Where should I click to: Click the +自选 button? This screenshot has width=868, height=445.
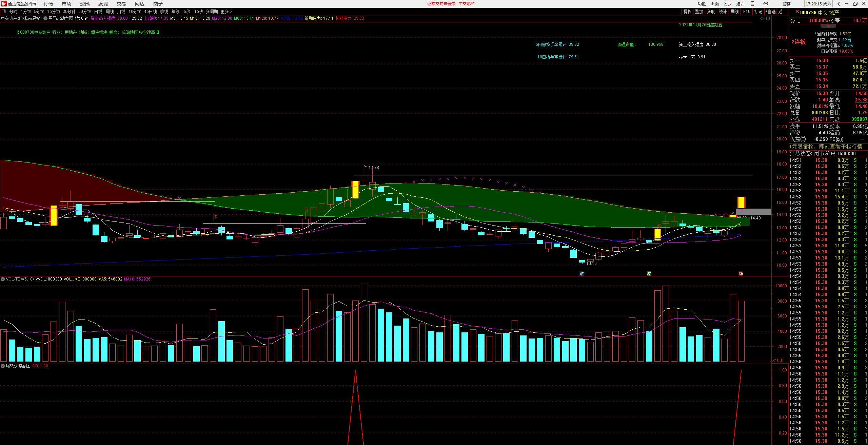pyautogui.click(x=770, y=12)
